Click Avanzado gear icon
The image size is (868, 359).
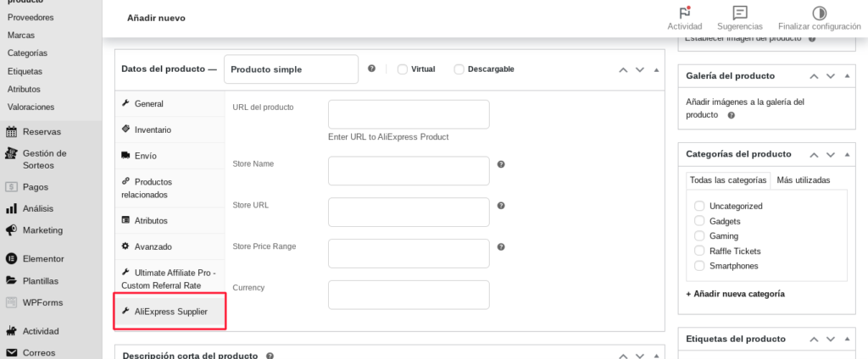pyautogui.click(x=125, y=246)
